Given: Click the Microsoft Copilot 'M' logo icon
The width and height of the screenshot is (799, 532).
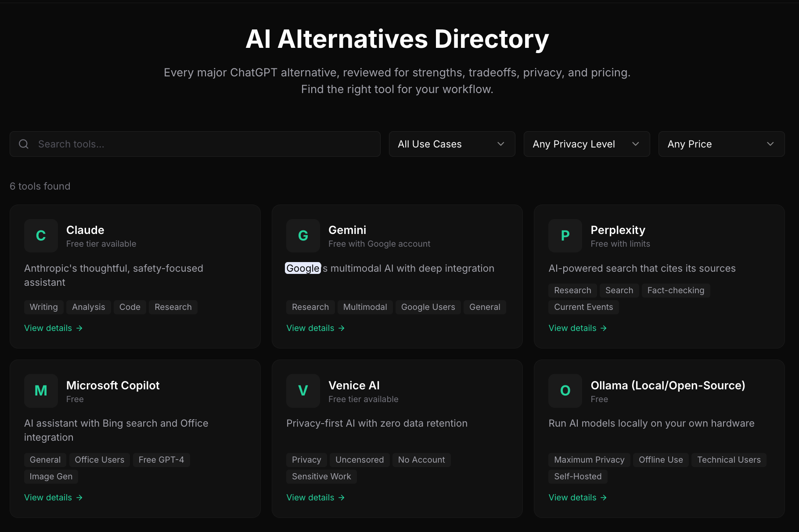Looking at the screenshot, I should (x=41, y=391).
